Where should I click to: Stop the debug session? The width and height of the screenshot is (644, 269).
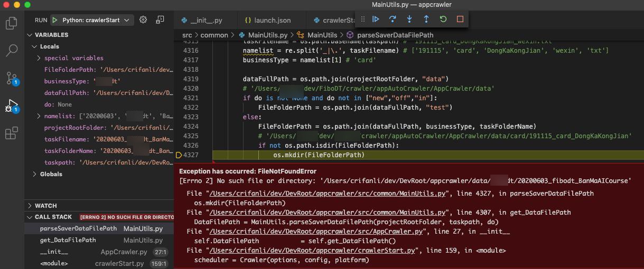click(460, 19)
